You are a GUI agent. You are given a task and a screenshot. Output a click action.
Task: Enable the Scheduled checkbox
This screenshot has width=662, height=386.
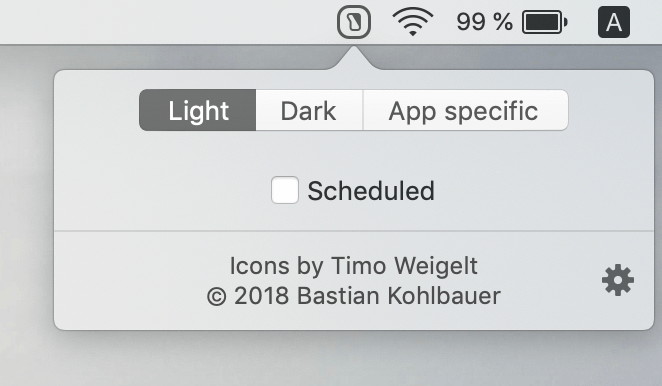[285, 190]
